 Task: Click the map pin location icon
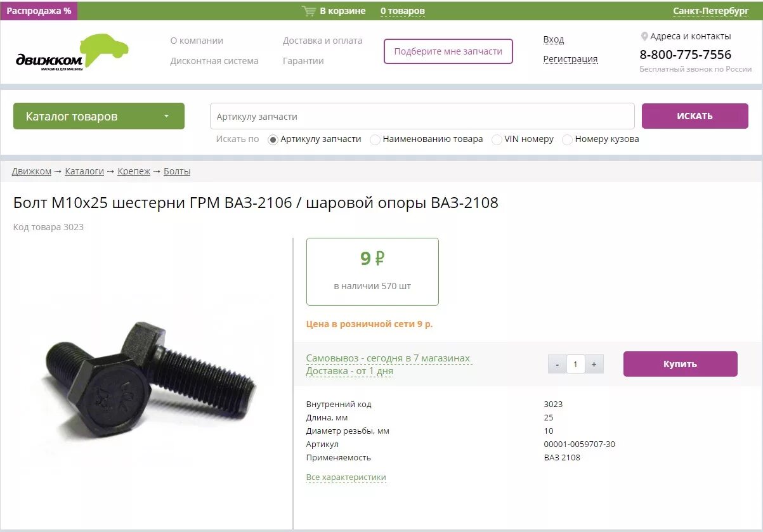(x=644, y=37)
